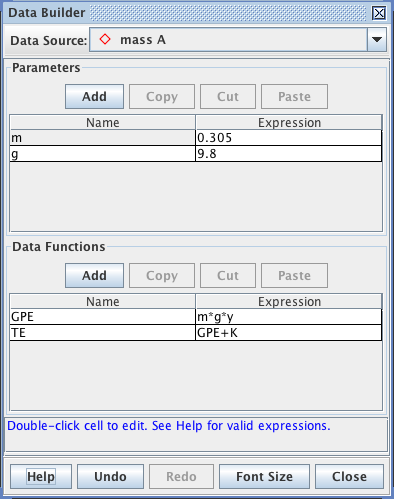Click the red diamond mass A icon

tap(105, 39)
